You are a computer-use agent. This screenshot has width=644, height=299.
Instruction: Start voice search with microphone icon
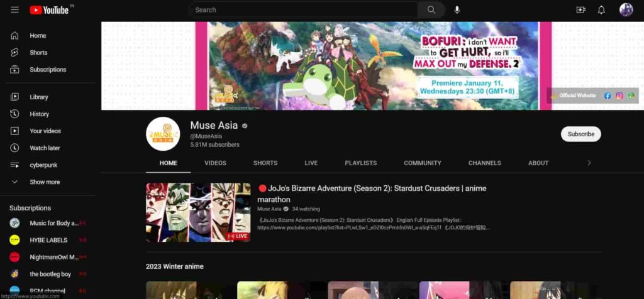point(457,10)
